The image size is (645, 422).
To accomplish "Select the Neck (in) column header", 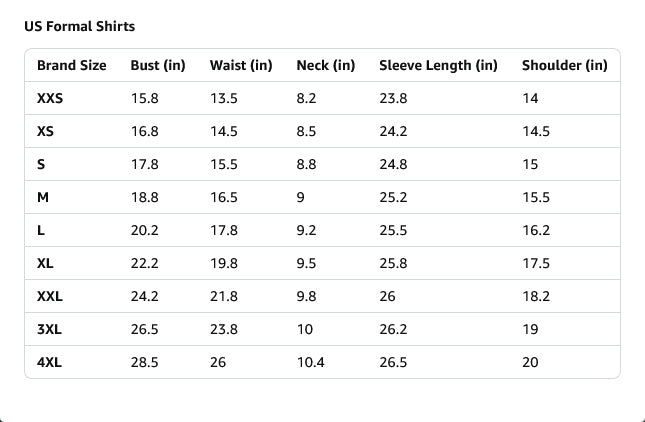I will (x=326, y=66).
